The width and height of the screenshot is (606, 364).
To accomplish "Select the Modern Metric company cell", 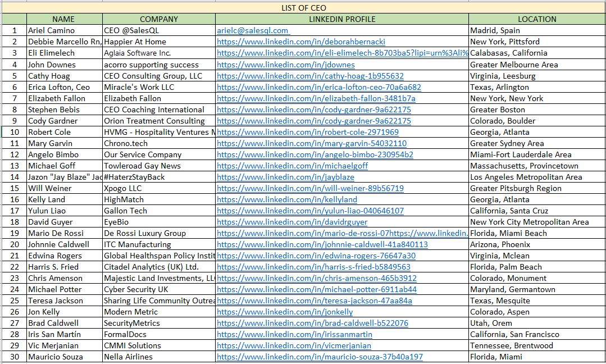I will coord(159,311).
